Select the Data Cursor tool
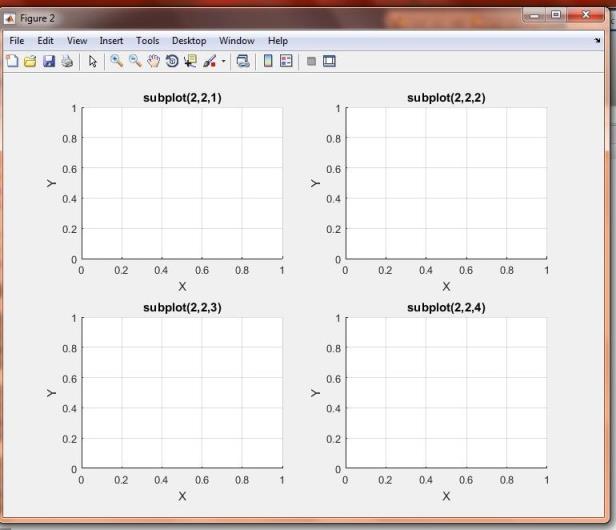 pyautogui.click(x=191, y=61)
